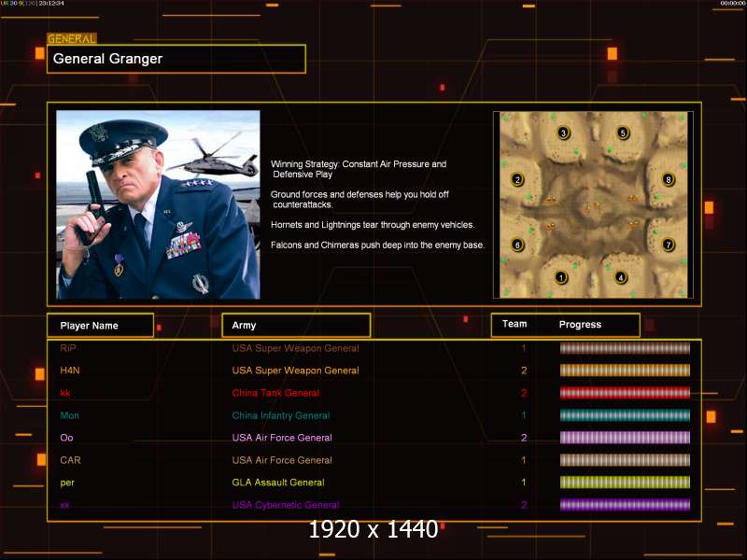Viewport: 747px width, 560px height.
Task: Select player name per
Action: (67, 483)
